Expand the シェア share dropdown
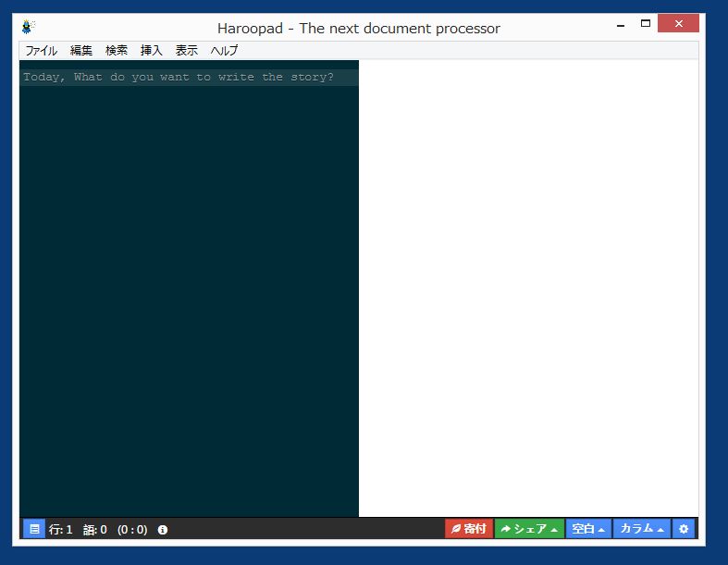 [529, 529]
